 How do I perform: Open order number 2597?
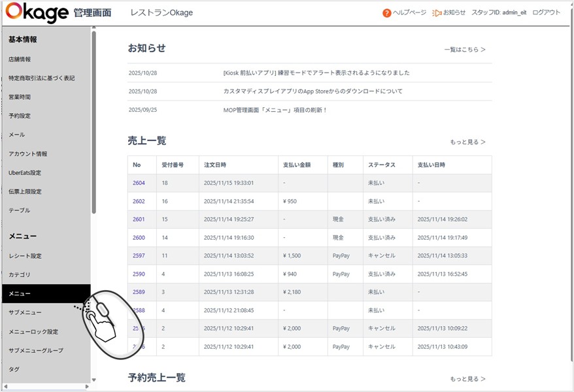(x=139, y=256)
